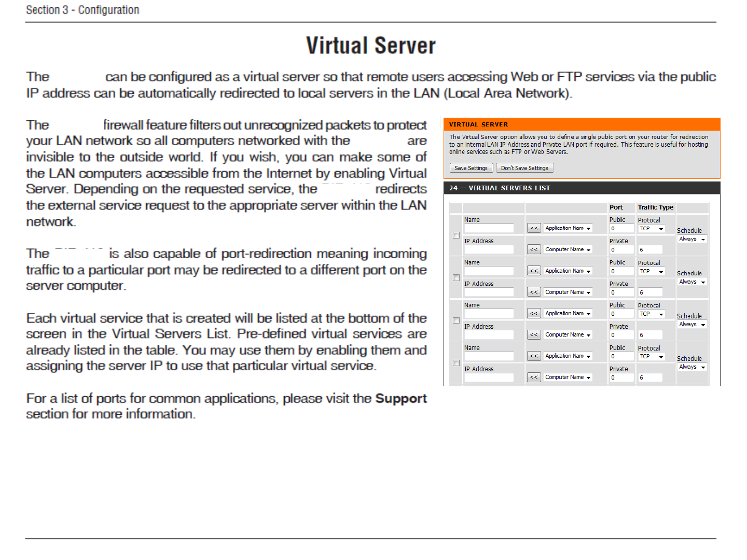Click the 'Traffic Type' column header
This screenshot has height=560, width=747.
tap(656, 207)
